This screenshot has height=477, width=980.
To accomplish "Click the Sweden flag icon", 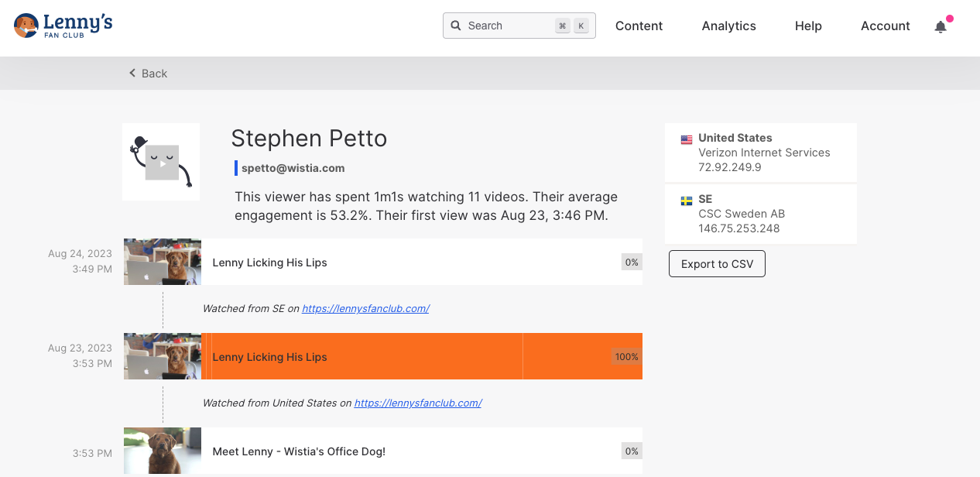I will [x=687, y=201].
